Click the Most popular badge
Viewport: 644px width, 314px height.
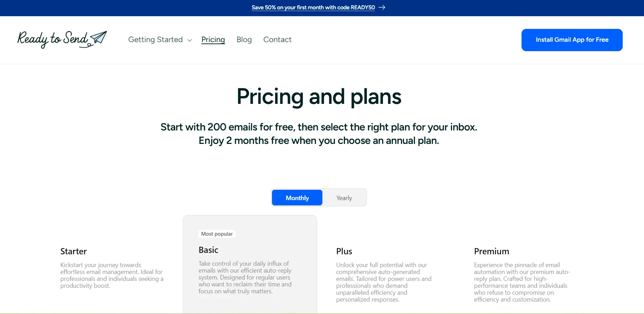[x=217, y=234]
